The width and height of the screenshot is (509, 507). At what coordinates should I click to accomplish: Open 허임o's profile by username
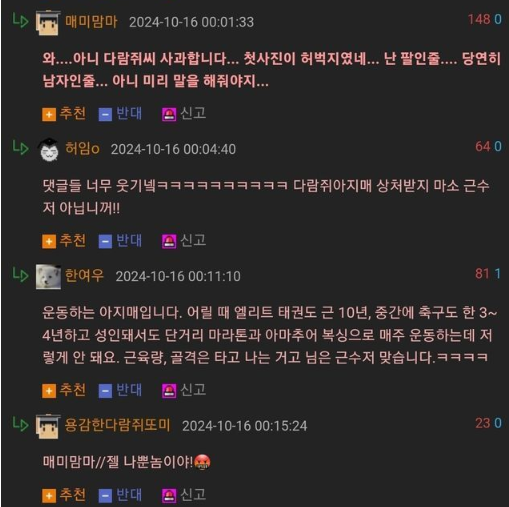pos(82,149)
